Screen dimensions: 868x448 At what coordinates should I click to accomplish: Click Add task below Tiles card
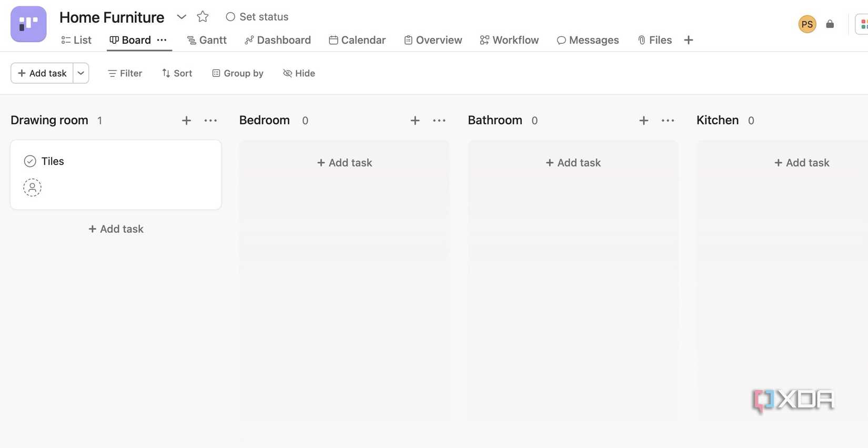pos(116,229)
